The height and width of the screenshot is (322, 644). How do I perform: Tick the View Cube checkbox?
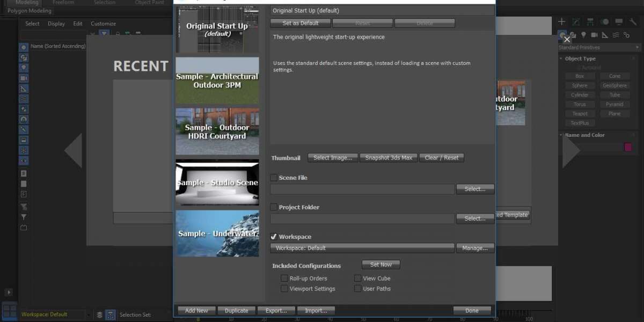click(357, 279)
